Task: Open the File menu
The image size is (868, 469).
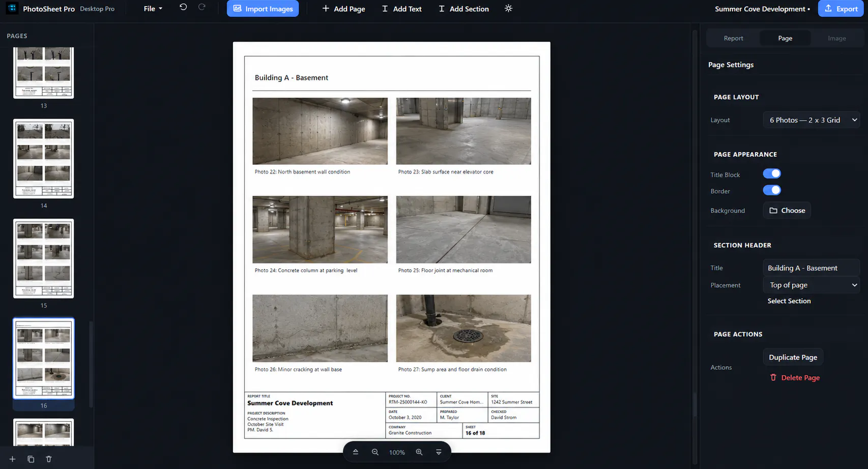Action: tap(153, 9)
